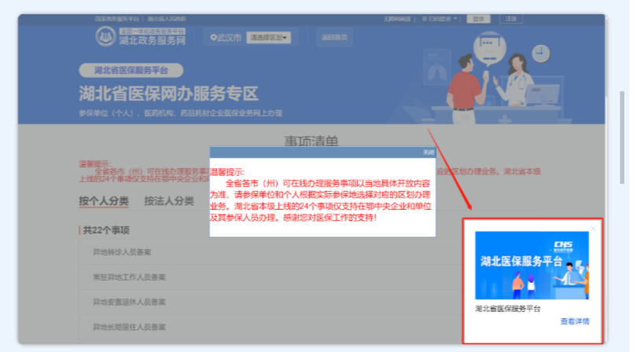The height and width of the screenshot is (352, 644).
Task: Switch to 按个人分类 tab
Action: [104, 201]
